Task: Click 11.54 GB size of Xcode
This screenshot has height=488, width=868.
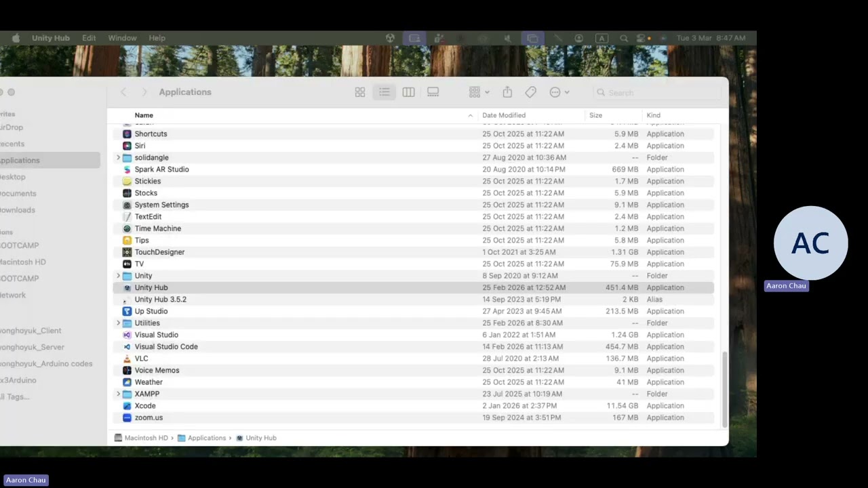Action: (x=622, y=406)
